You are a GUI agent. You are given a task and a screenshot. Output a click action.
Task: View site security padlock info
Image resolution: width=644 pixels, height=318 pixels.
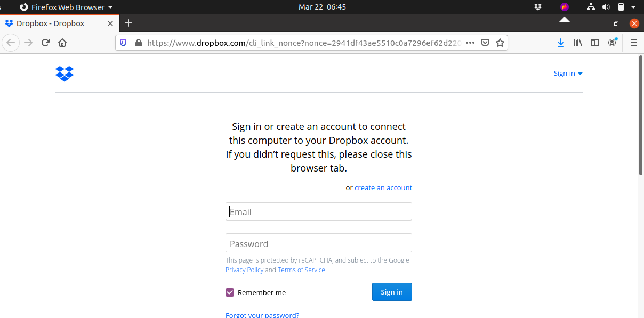click(x=138, y=43)
